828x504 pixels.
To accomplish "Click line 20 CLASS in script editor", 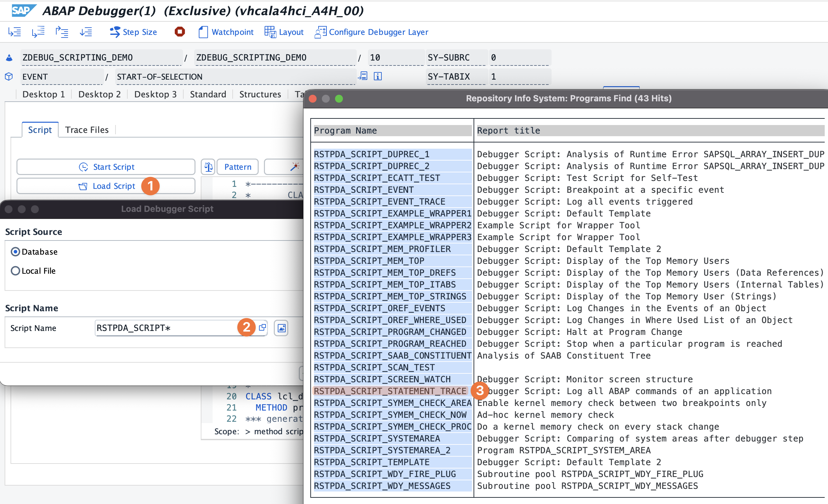I will click(x=258, y=396).
